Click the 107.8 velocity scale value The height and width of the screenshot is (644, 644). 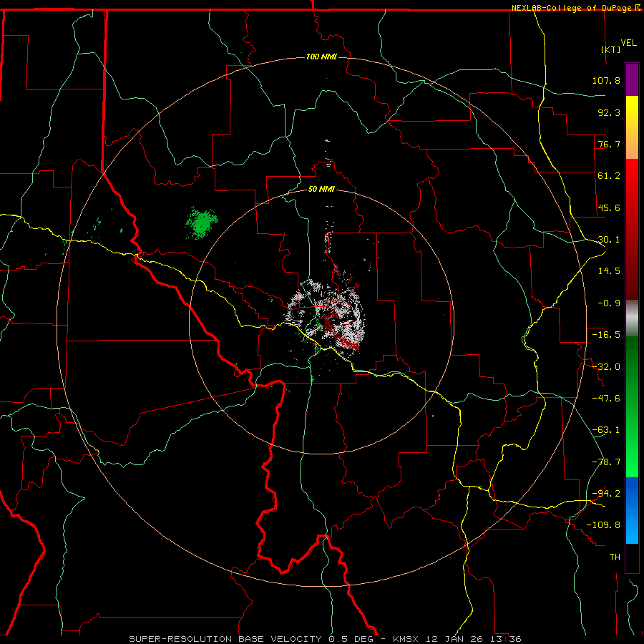point(606,80)
